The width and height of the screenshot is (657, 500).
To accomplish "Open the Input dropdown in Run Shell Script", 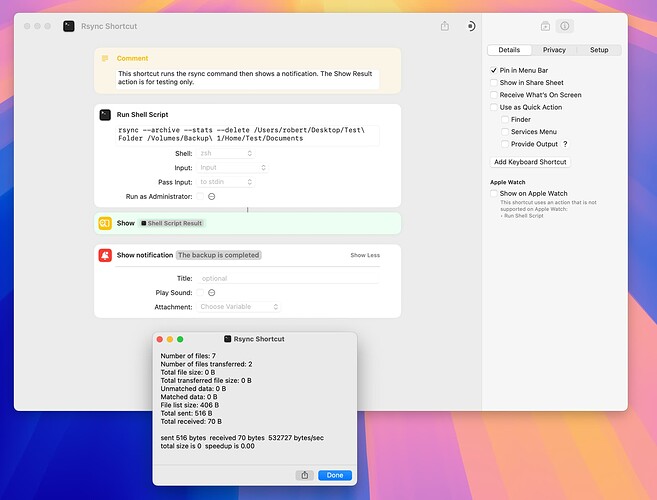I will click(x=232, y=168).
